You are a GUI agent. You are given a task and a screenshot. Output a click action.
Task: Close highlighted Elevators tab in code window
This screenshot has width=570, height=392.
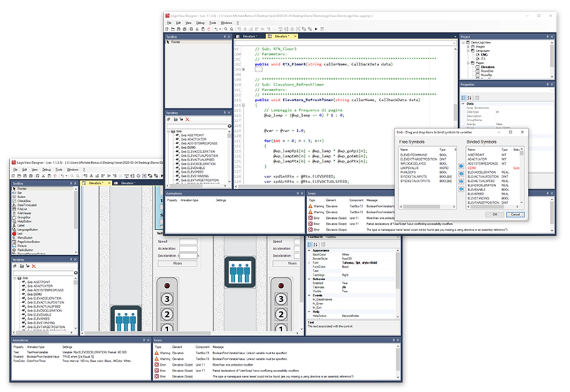point(295,36)
